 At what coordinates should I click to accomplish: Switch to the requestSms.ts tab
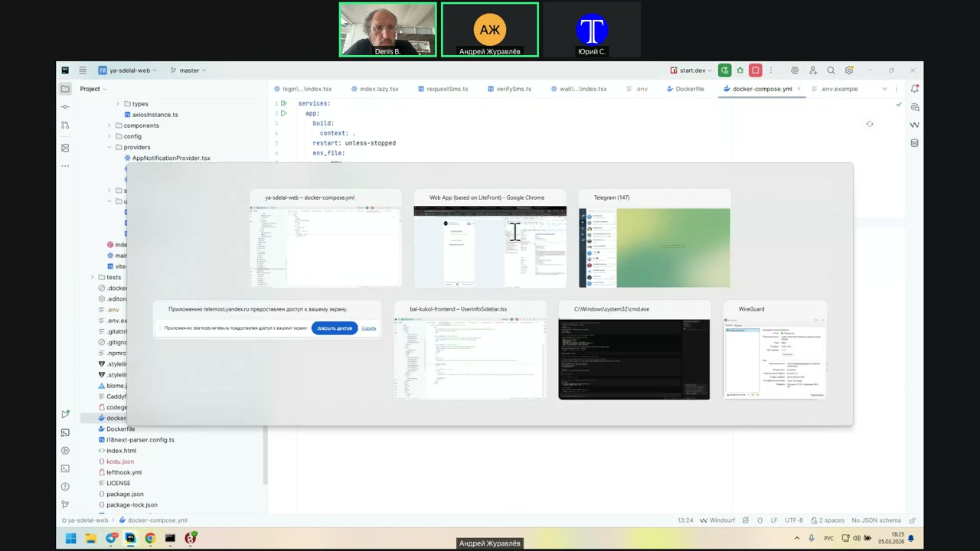447,89
